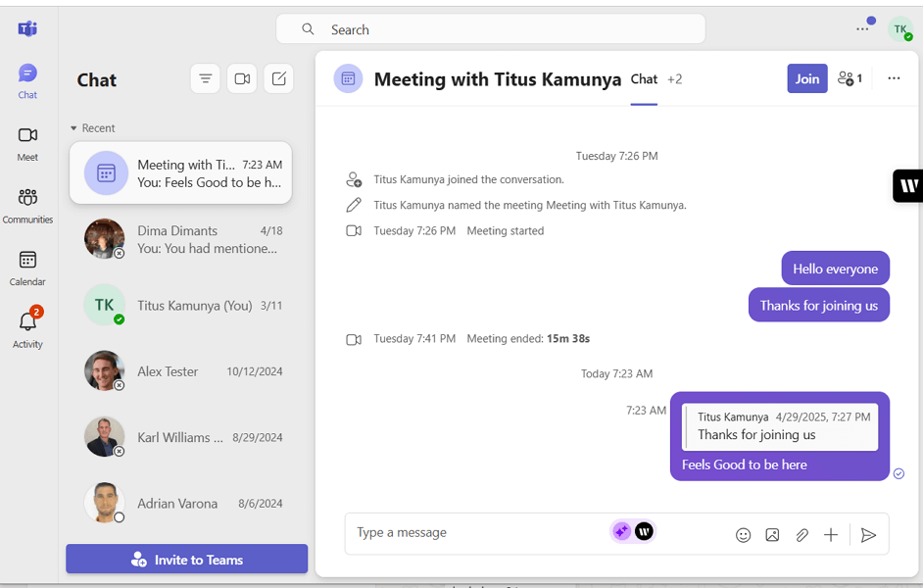
Task: Open the emoji picker
Action: click(x=744, y=534)
